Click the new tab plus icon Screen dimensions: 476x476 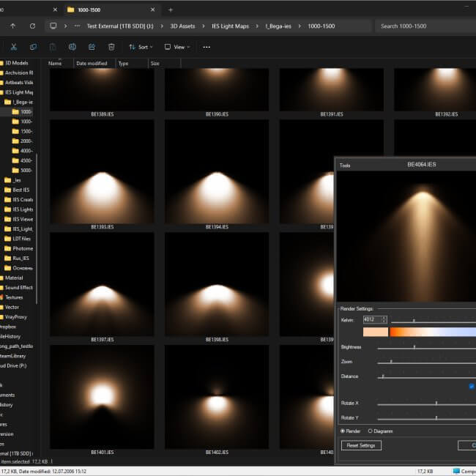click(171, 10)
